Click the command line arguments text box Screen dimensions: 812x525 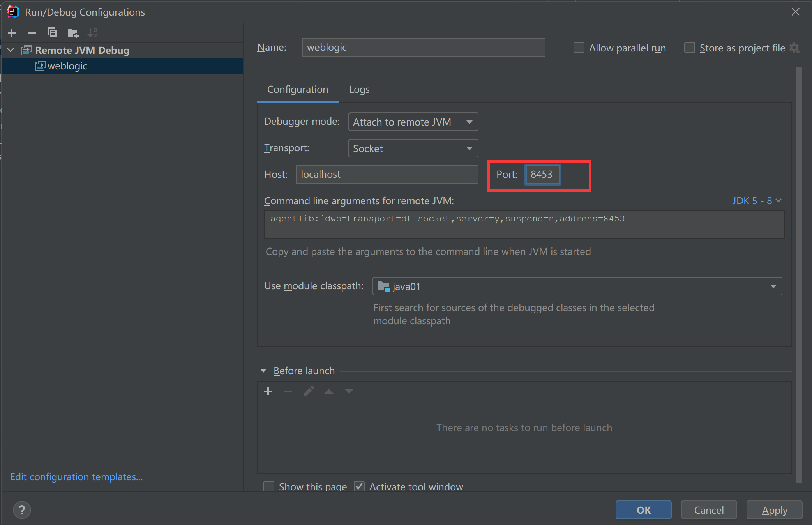point(524,224)
